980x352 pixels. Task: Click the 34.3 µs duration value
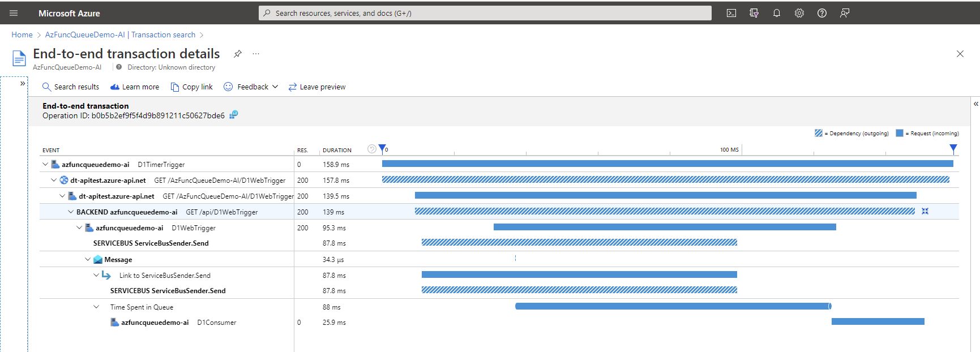point(333,260)
